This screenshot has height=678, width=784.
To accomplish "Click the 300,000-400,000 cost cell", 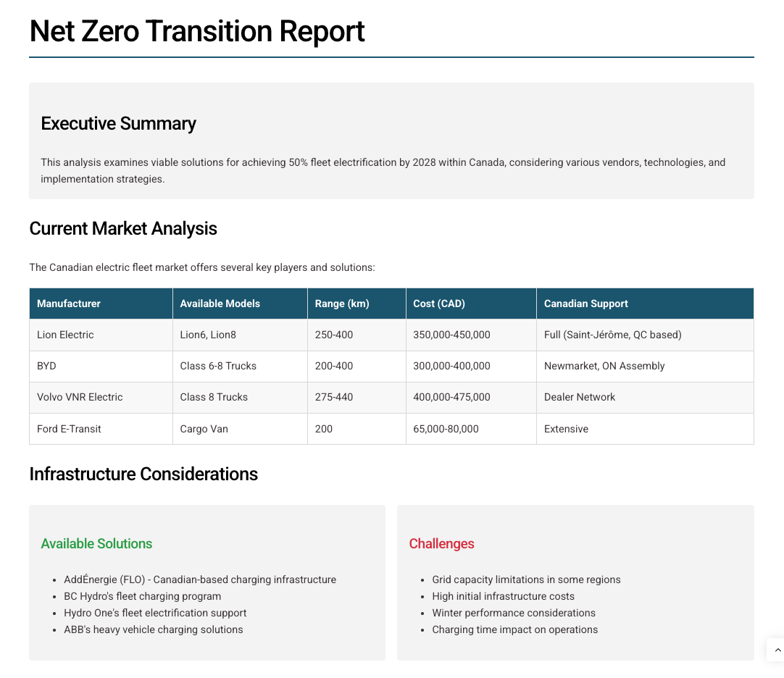I will [x=471, y=366].
